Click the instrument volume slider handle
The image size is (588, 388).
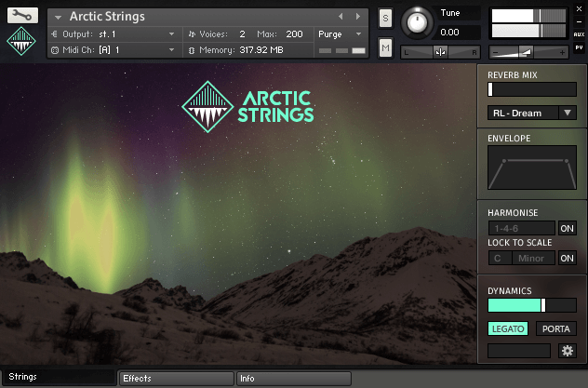526,52
